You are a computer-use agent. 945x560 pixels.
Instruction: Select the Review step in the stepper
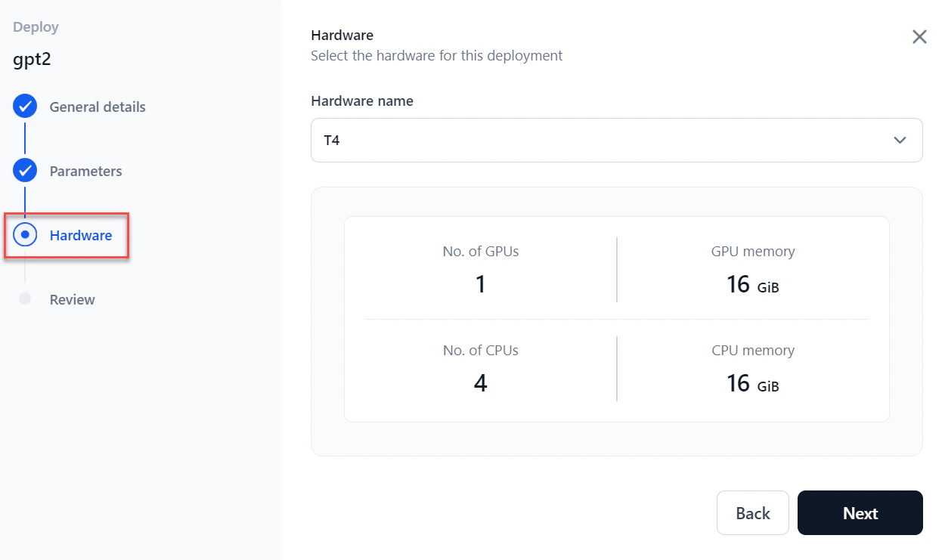[x=72, y=299]
